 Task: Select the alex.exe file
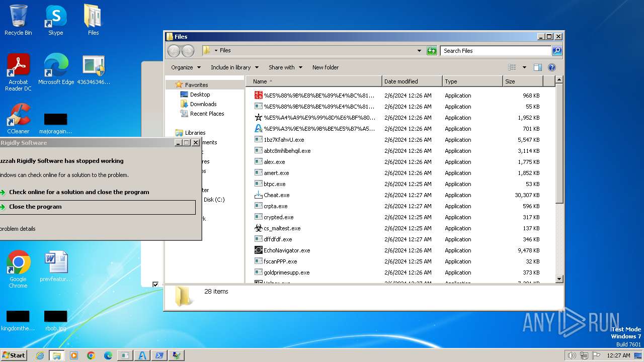(274, 162)
